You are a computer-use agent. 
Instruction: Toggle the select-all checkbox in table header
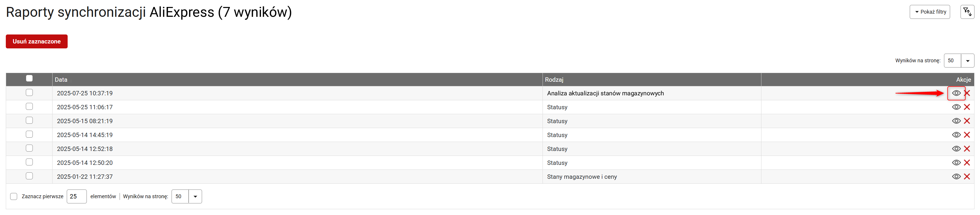[x=29, y=79]
